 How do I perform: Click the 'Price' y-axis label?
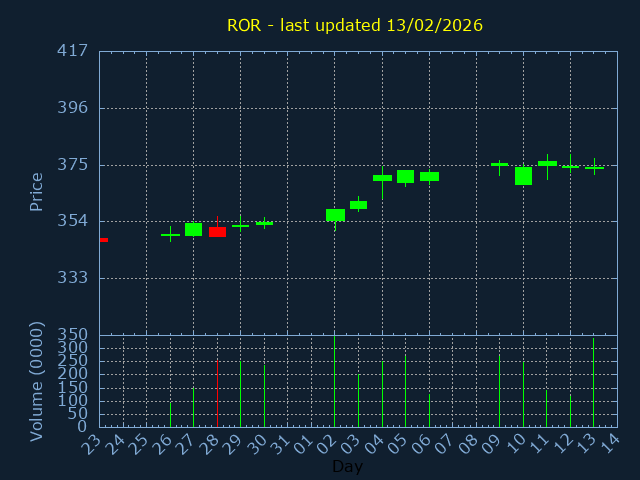37,191
